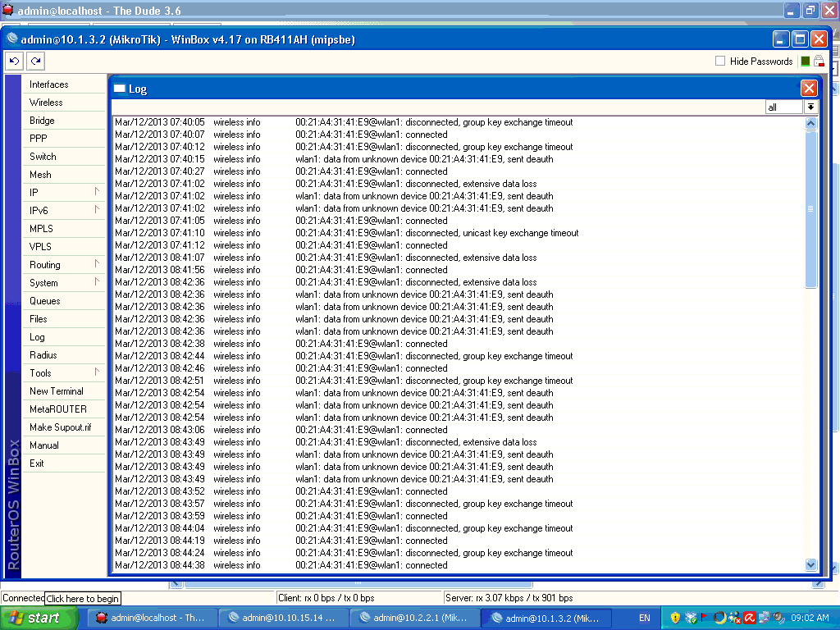Select log entry at 08:44:38 connected
Image resolution: width=840 pixels, height=630 pixels.
coord(458,565)
